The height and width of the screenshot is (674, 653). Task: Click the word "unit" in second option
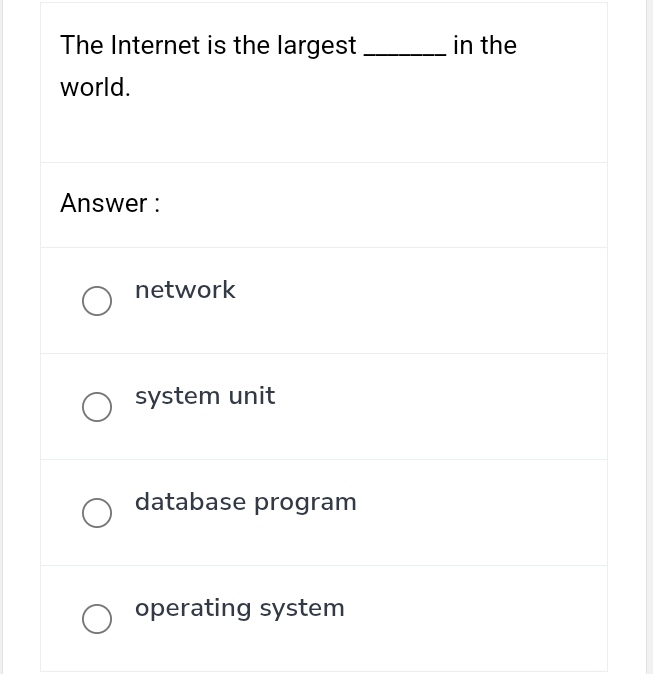point(252,396)
